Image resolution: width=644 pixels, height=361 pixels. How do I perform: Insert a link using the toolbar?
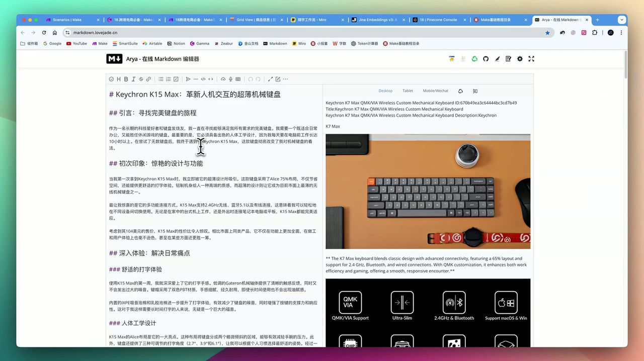(148, 79)
